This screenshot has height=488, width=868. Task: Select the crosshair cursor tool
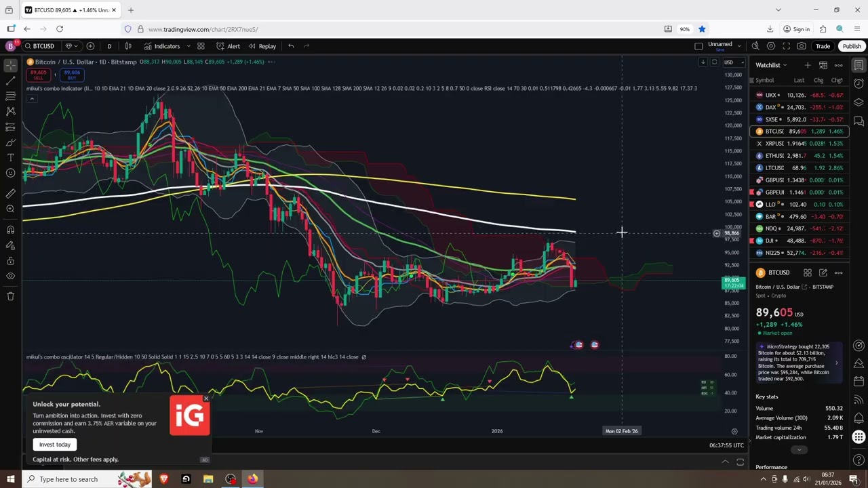click(10, 65)
